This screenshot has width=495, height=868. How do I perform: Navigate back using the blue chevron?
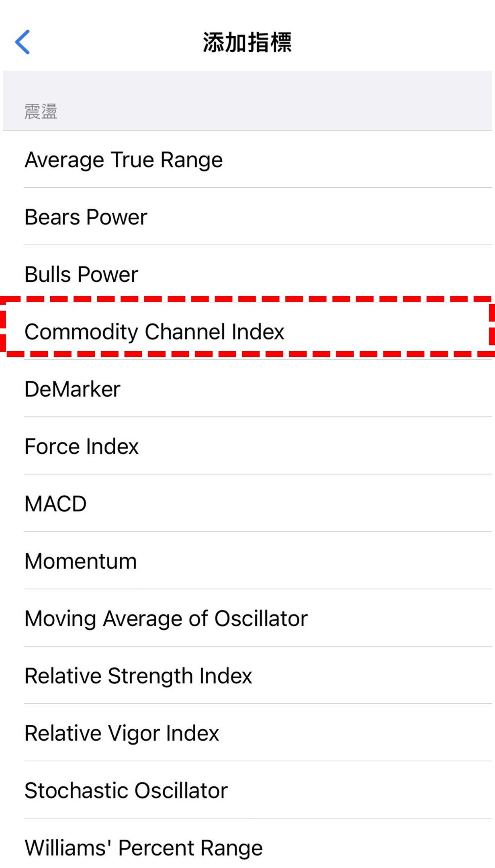tap(23, 41)
